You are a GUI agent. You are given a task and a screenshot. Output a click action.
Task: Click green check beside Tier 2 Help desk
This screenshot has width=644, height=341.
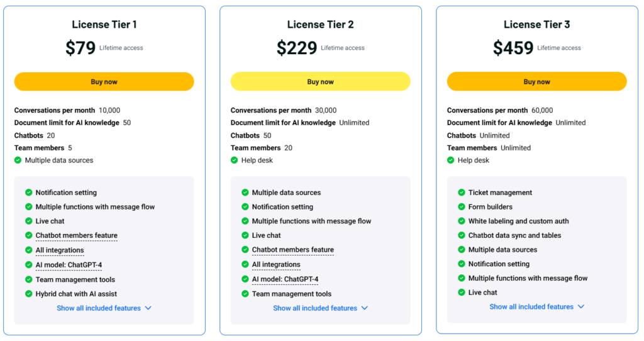pyautogui.click(x=234, y=160)
